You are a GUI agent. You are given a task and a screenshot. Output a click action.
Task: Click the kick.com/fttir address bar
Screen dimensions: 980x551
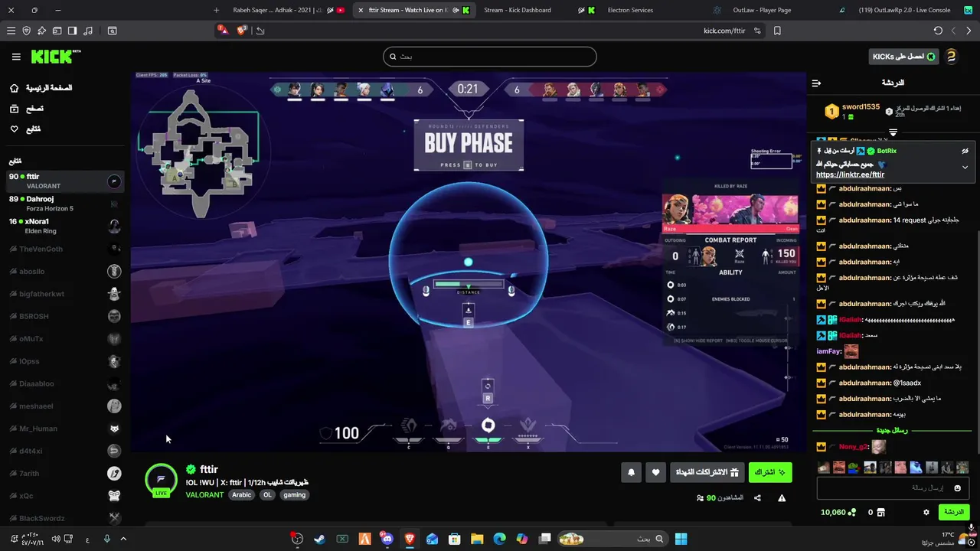[x=724, y=31]
